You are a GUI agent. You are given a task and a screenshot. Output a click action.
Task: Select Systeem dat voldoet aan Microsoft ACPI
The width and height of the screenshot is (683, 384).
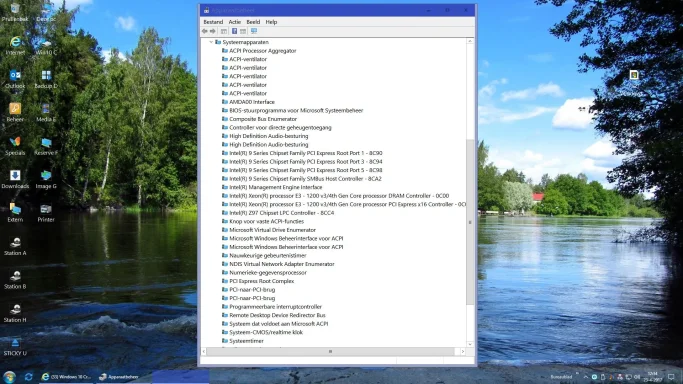tap(278, 323)
